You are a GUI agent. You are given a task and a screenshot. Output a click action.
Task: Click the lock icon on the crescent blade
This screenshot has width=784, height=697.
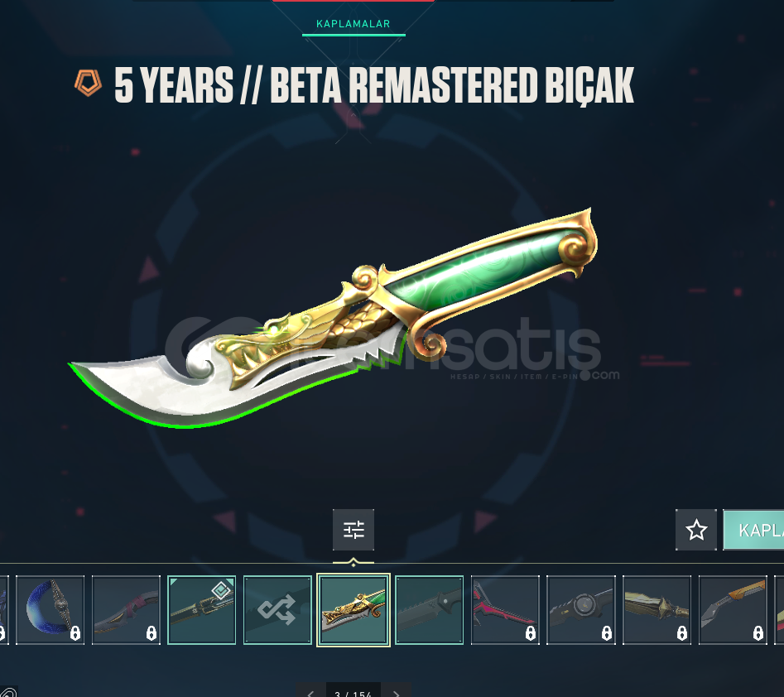pyautogui.click(x=75, y=633)
